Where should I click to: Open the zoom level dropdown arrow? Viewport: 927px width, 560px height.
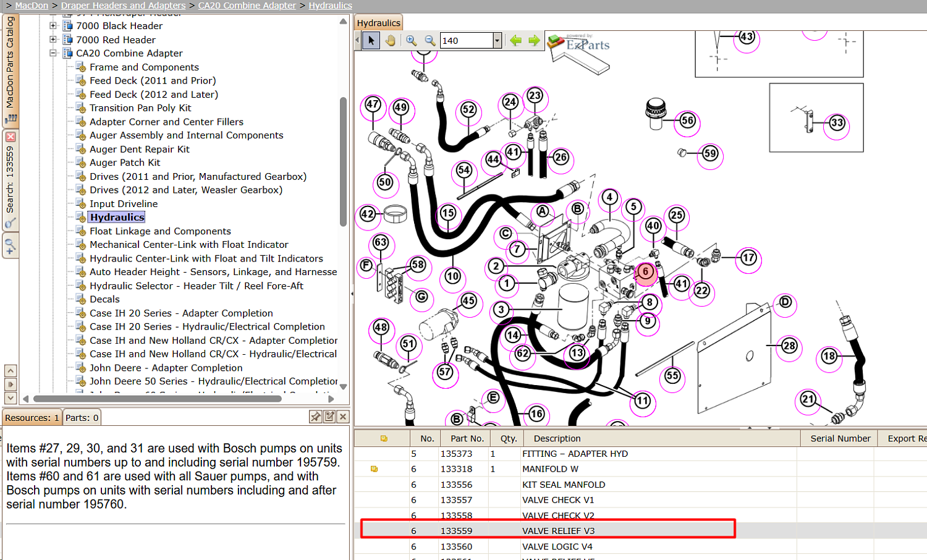pos(497,41)
